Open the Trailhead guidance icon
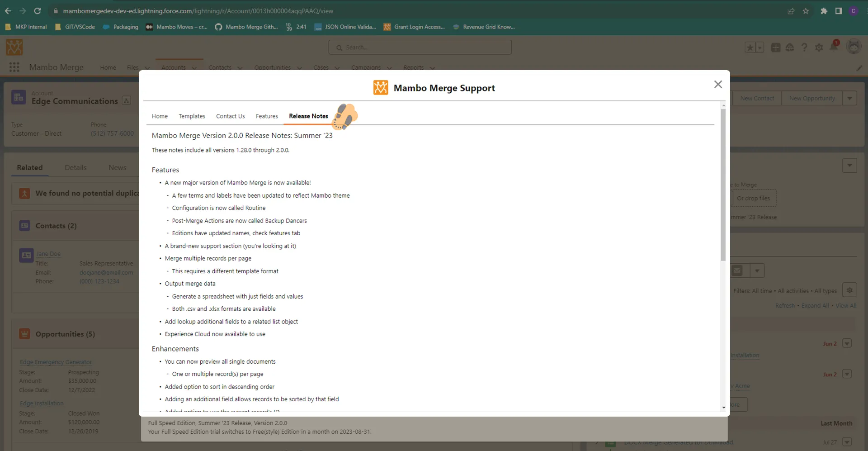The width and height of the screenshot is (868, 451). (x=790, y=47)
